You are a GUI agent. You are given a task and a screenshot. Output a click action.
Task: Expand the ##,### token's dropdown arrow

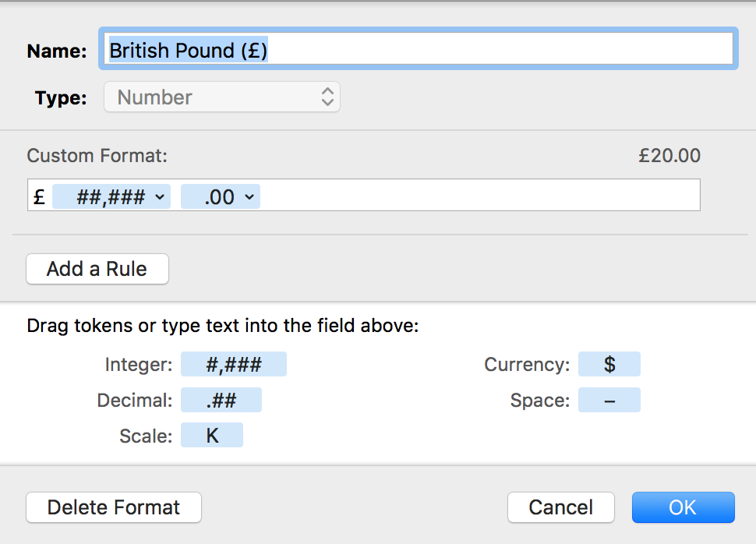[161, 197]
